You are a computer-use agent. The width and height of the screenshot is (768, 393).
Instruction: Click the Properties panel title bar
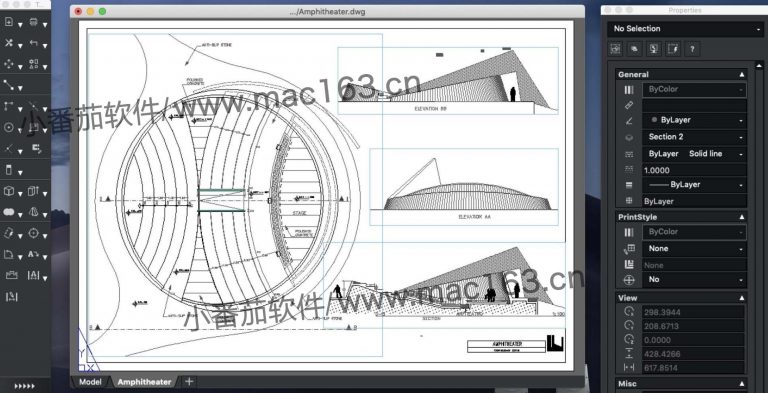(x=684, y=10)
